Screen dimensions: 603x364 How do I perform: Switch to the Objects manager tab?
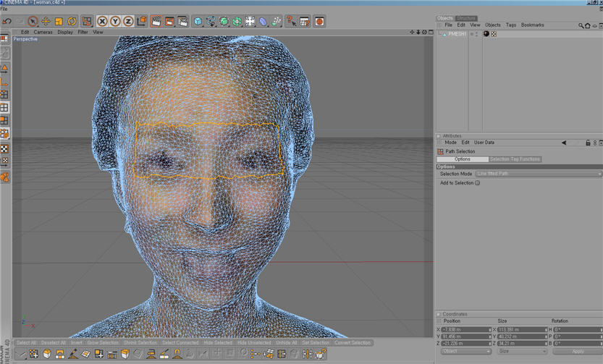[x=445, y=18]
